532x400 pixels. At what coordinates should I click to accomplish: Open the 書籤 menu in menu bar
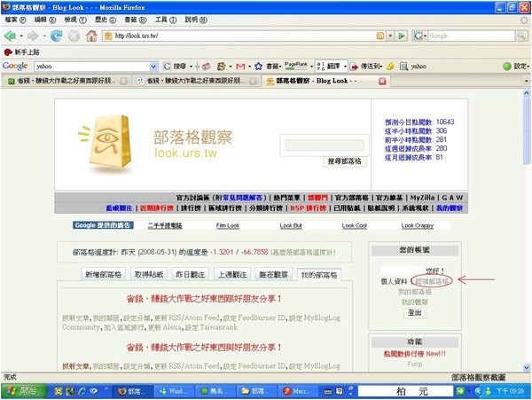pos(136,20)
